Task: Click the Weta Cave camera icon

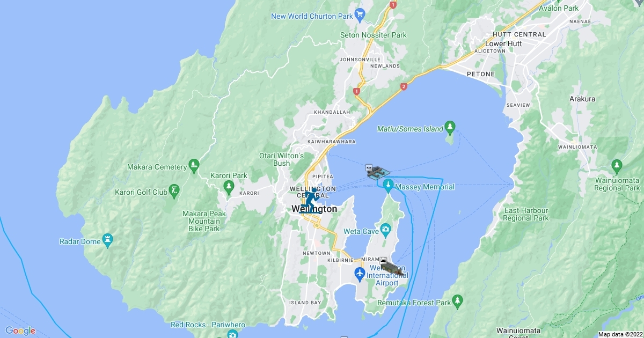Action: click(386, 230)
